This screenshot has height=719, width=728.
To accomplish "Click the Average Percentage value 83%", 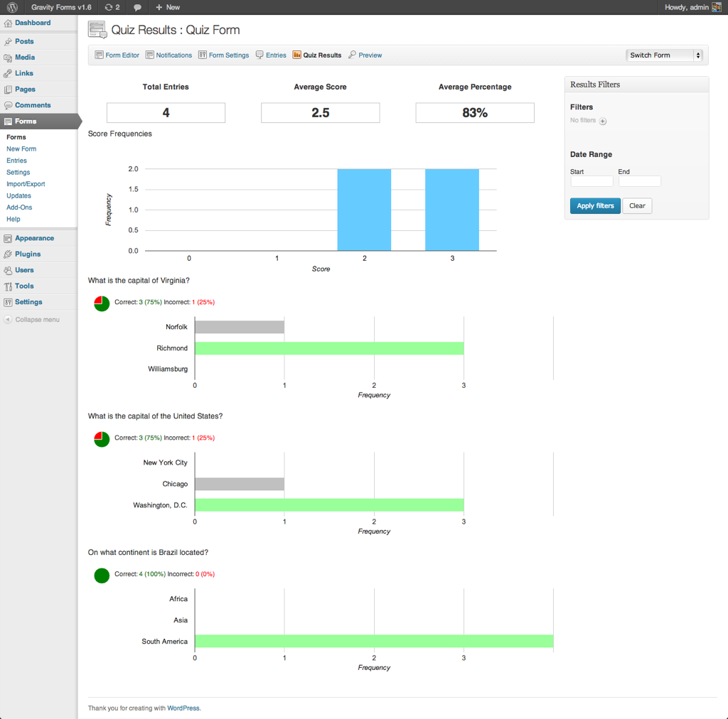I will [475, 113].
